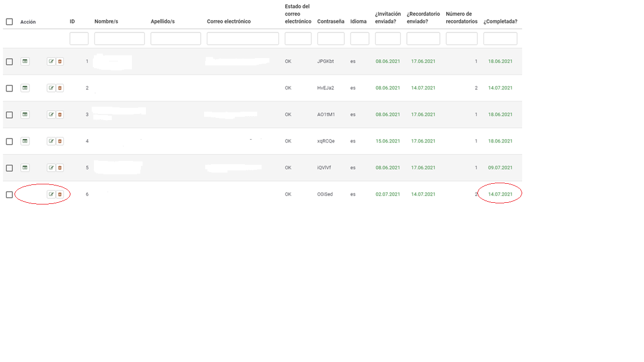Click password cell HvEJa2
This screenshot has width=644, height=362.
pyautogui.click(x=325, y=88)
